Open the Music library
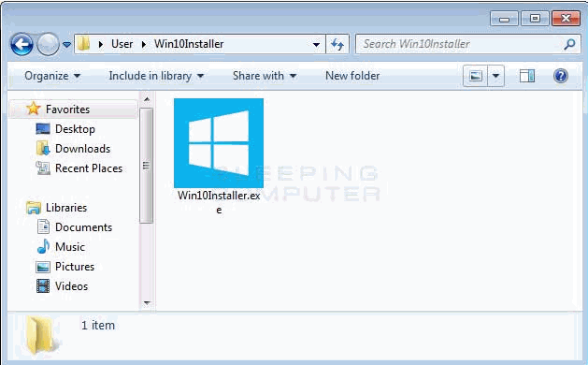Screen dimensions: 588x365 point(70,247)
